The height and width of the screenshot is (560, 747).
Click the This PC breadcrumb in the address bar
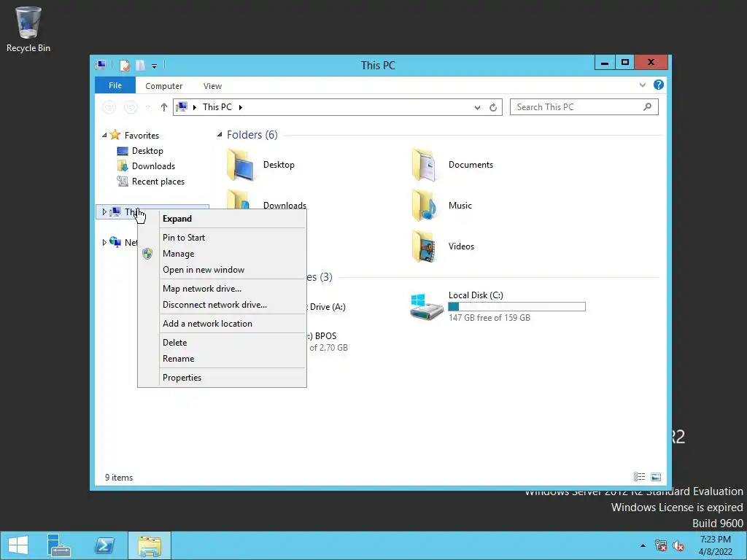217,107
